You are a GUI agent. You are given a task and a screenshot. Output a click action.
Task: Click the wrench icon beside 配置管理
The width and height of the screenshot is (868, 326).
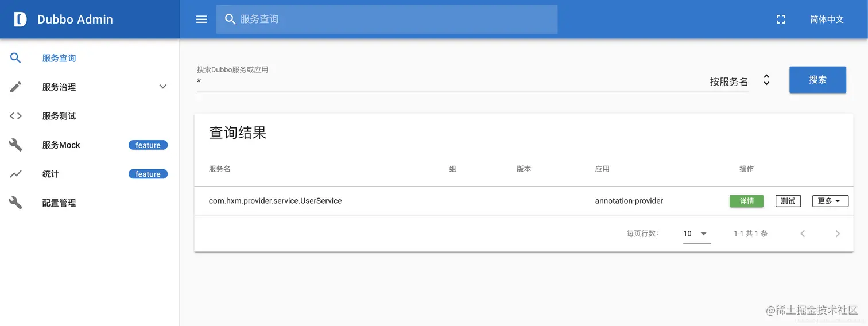[x=15, y=203]
